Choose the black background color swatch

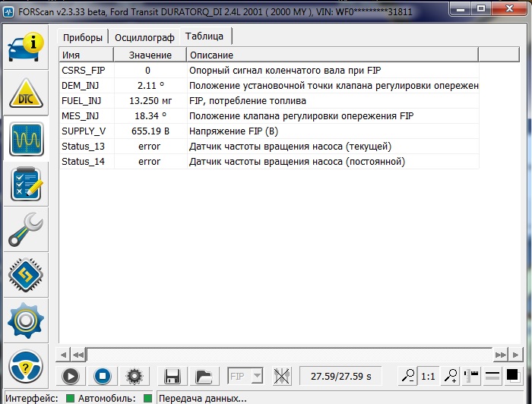click(x=513, y=376)
